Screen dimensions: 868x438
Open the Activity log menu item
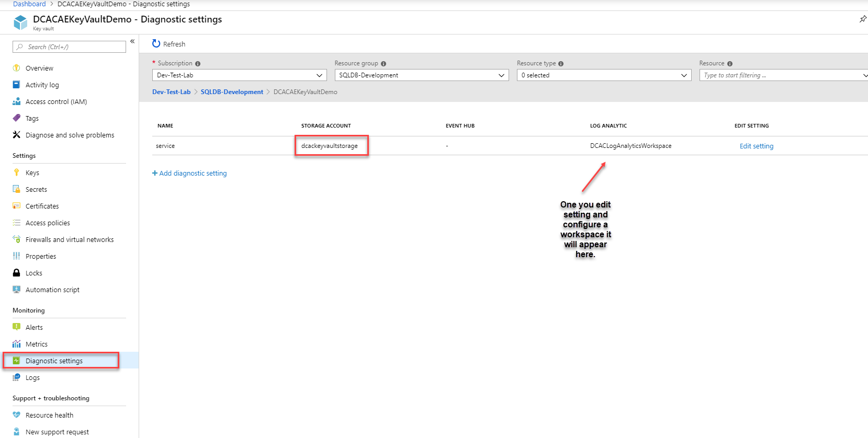42,85
